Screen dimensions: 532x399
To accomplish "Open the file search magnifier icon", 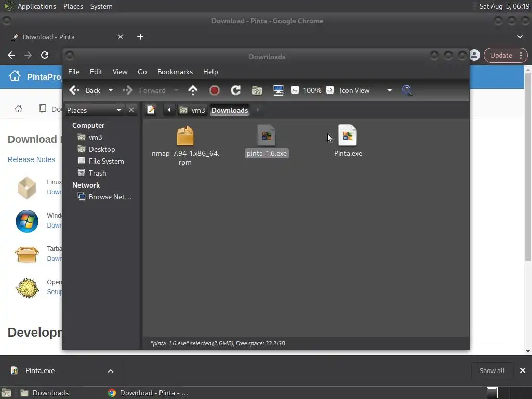I will click(x=407, y=90).
